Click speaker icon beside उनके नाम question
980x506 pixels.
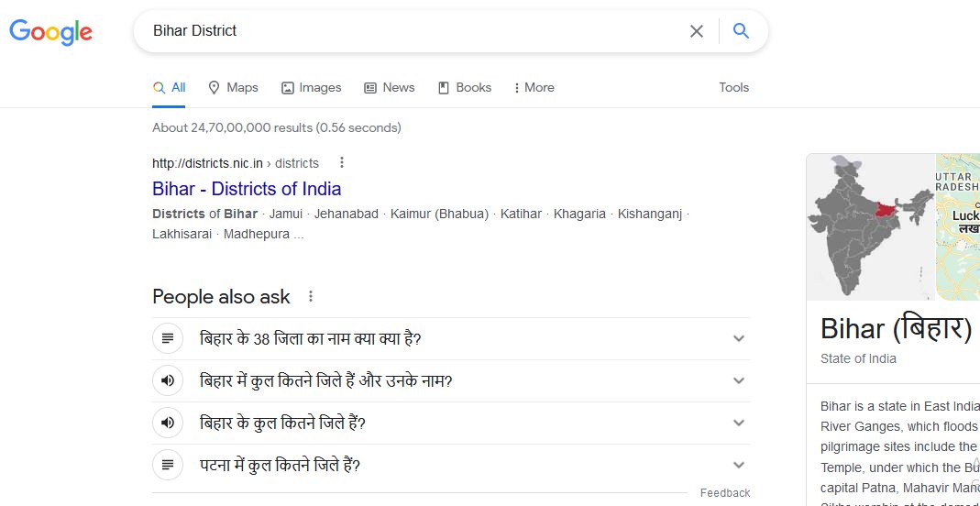[168, 380]
